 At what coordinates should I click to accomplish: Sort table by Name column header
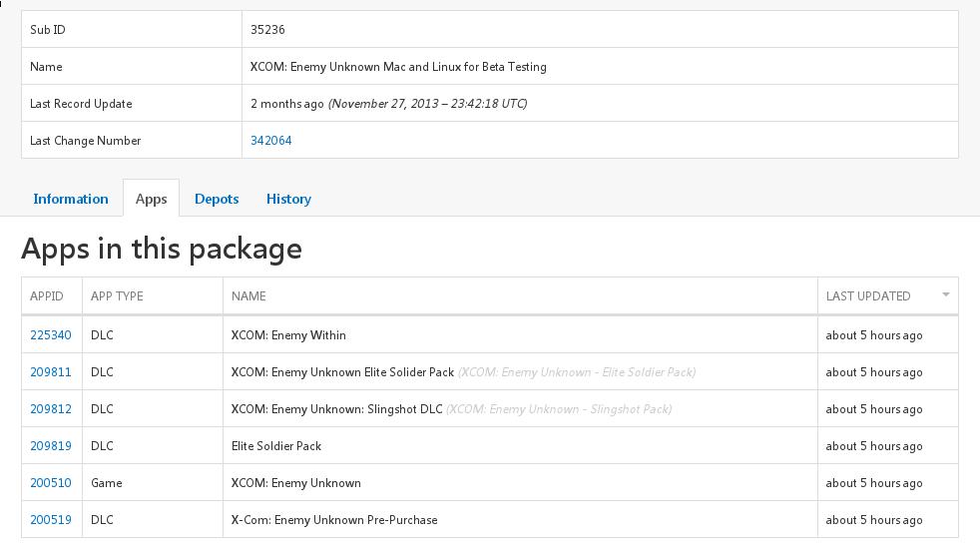[248, 295]
